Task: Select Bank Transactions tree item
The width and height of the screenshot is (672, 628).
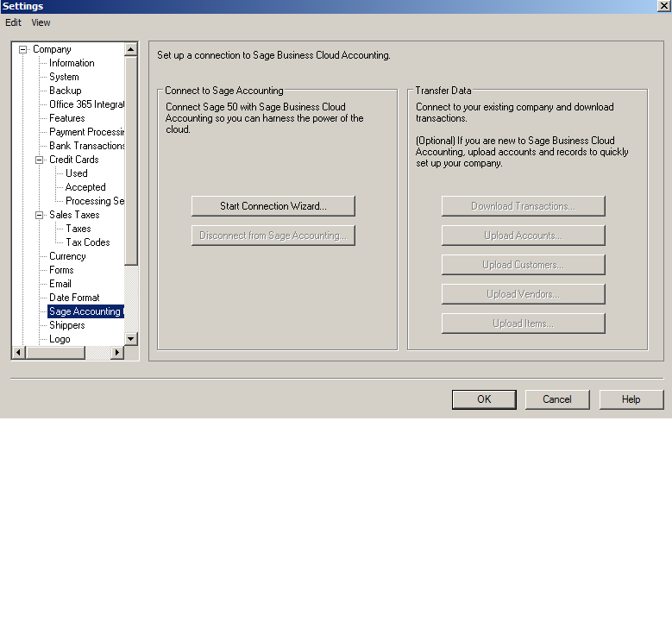Action: point(86,146)
